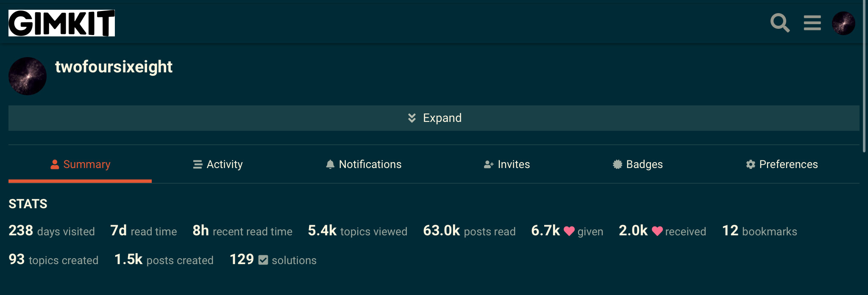Click the Gimkit logo
Viewport: 868px width, 295px height.
coord(61,23)
